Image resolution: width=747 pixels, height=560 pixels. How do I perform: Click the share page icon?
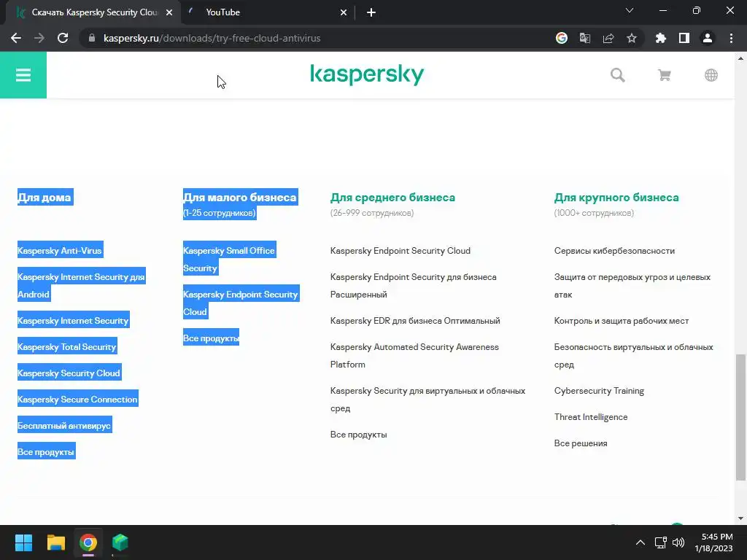pos(608,38)
